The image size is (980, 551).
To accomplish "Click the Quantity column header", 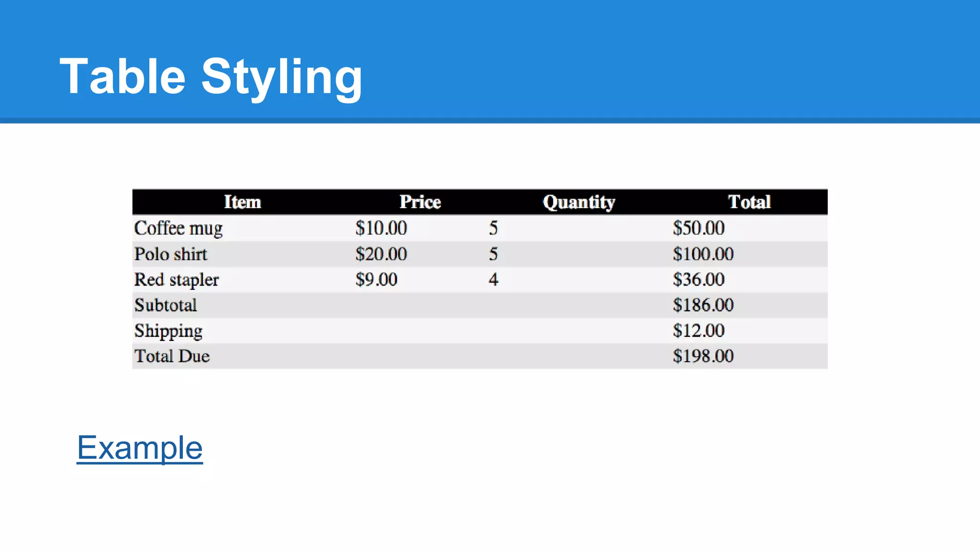I will pyautogui.click(x=579, y=202).
